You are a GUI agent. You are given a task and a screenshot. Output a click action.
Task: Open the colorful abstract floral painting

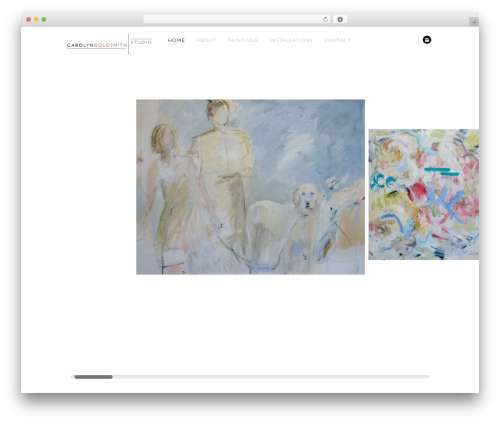point(424,194)
